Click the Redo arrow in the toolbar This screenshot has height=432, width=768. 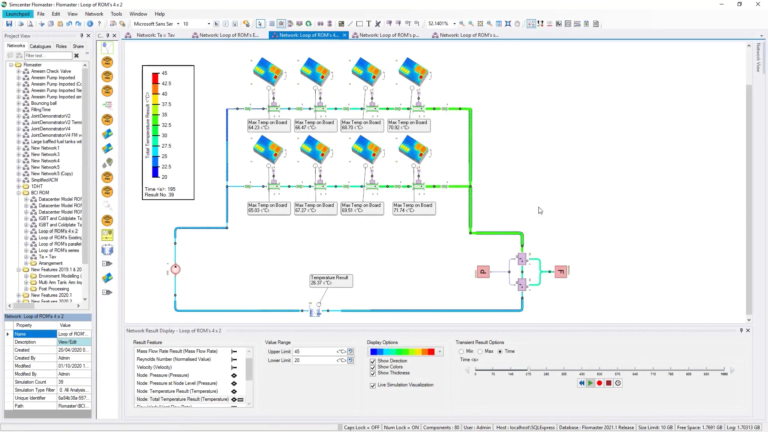coord(78,24)
